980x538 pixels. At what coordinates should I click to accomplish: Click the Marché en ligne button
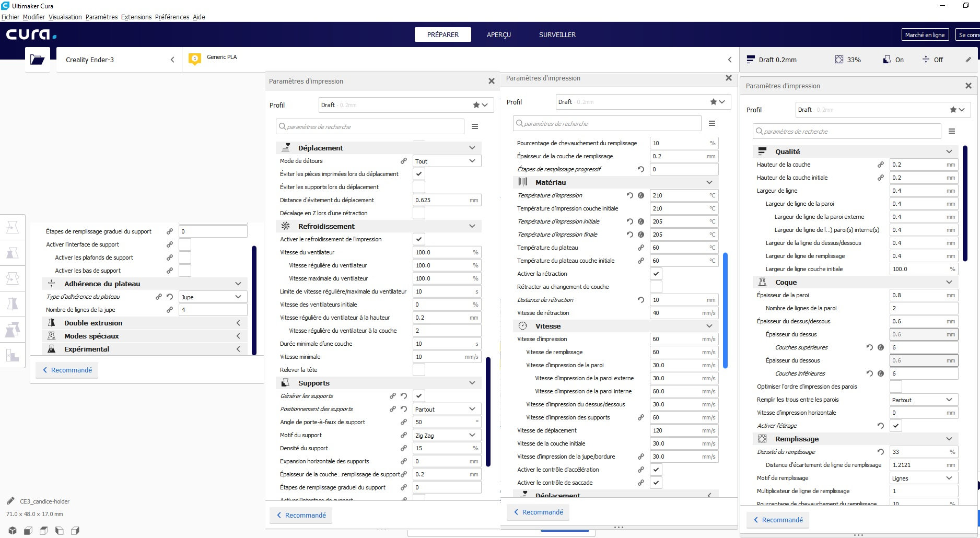(925, 35)
